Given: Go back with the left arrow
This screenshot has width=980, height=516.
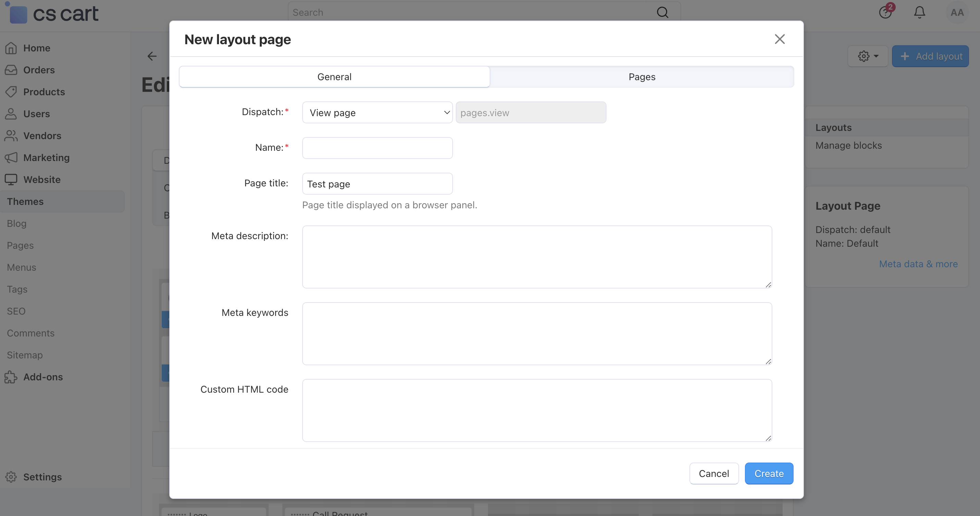Looking at the screenshot, I should (152, 56).
